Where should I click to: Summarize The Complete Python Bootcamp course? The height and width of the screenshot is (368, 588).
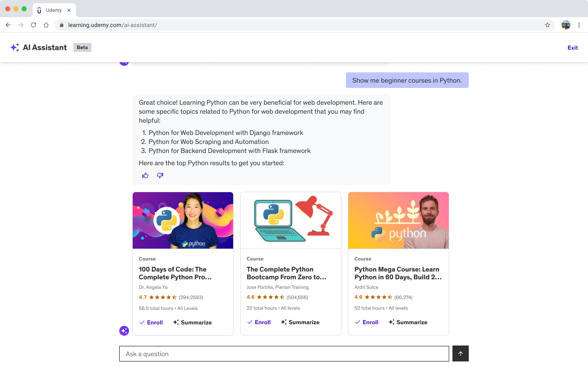click(x=300, y=322)
